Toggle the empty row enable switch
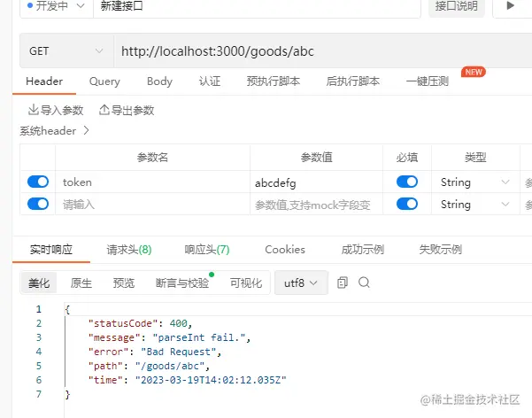The image size is (532, 418). (38, 204)
